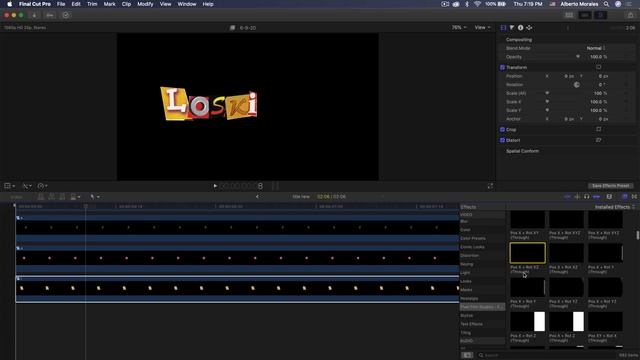Open the Modify menu
Image resolution: width=640 pixels, height=360 pixels.
coord(145,4)
